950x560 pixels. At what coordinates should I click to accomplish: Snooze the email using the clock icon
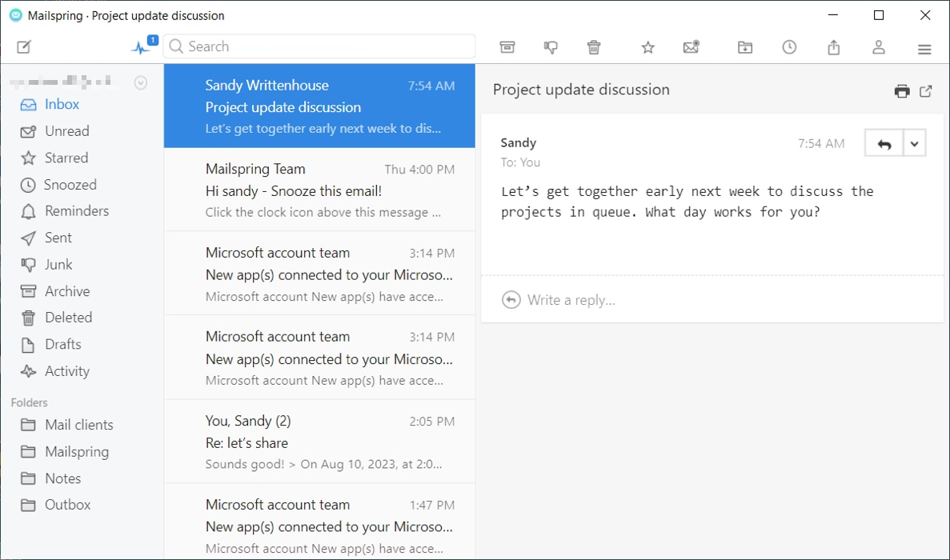click(789, 47)
